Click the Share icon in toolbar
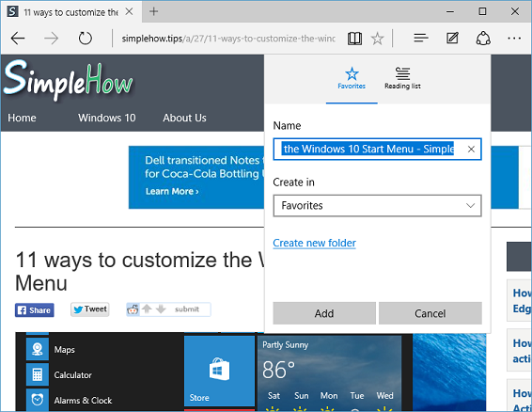The image size is (532, 412). [483, 39]
